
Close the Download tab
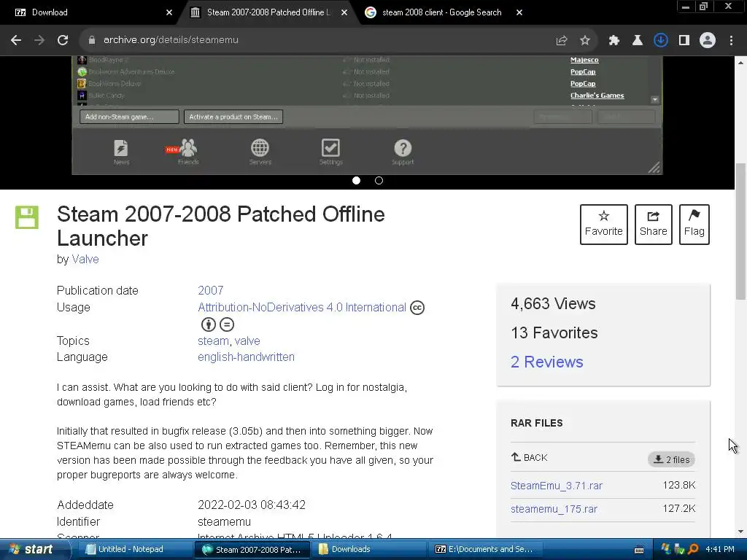click(169, 12)
